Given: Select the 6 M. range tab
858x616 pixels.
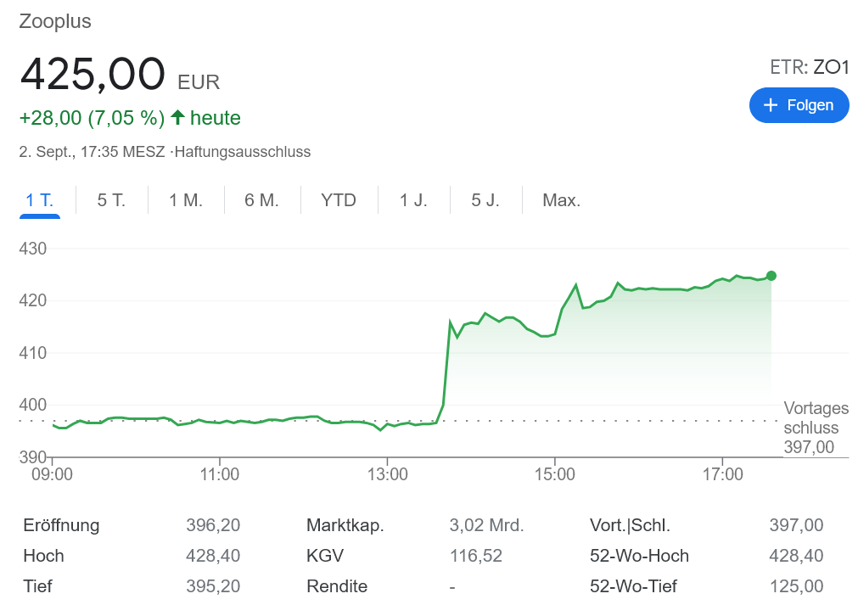Looking at the screenshot, I should [261, 200].
